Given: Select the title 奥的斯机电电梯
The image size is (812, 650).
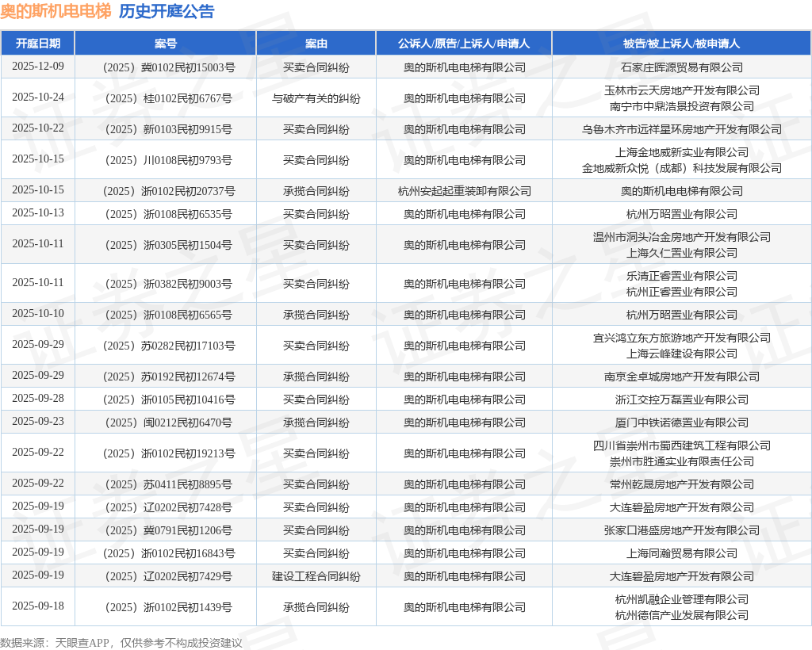Looking at the screenshot, I should [56, 11].
